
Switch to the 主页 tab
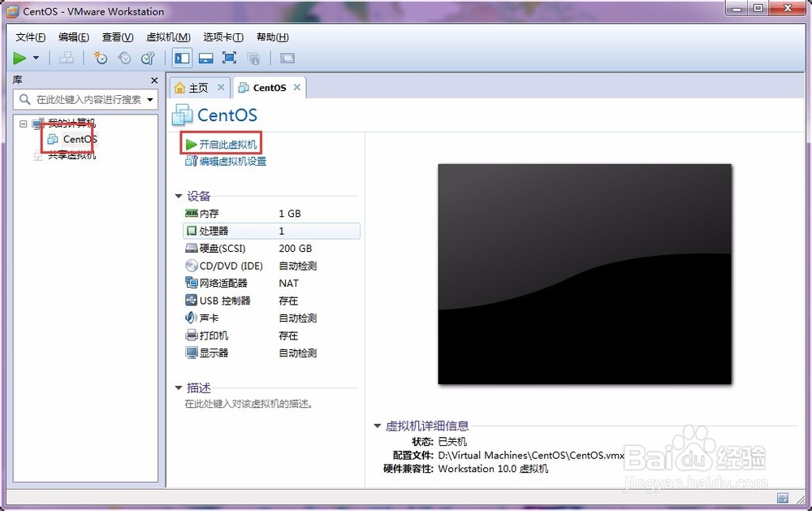point(197,87)
